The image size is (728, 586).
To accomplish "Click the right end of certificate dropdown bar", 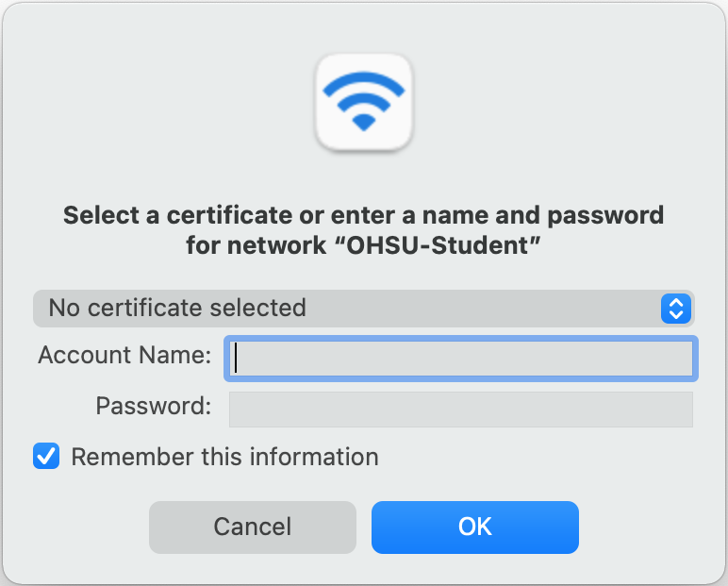I will tap(651, 308).
